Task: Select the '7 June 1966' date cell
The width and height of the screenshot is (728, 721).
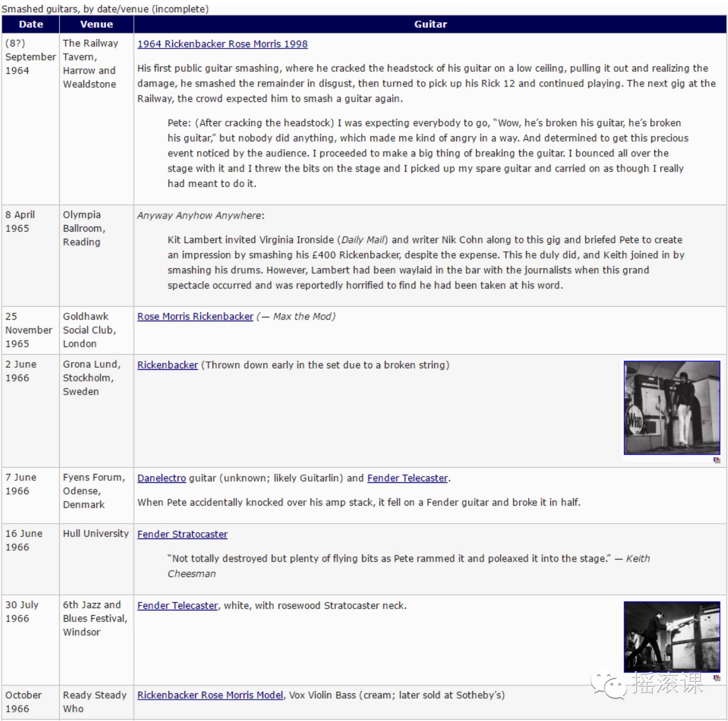Action: pyautogui.click(x=31, y=495)
